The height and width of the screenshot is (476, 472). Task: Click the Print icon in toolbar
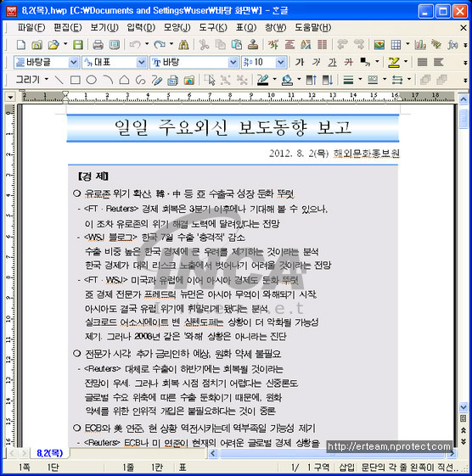coord(98,45)
